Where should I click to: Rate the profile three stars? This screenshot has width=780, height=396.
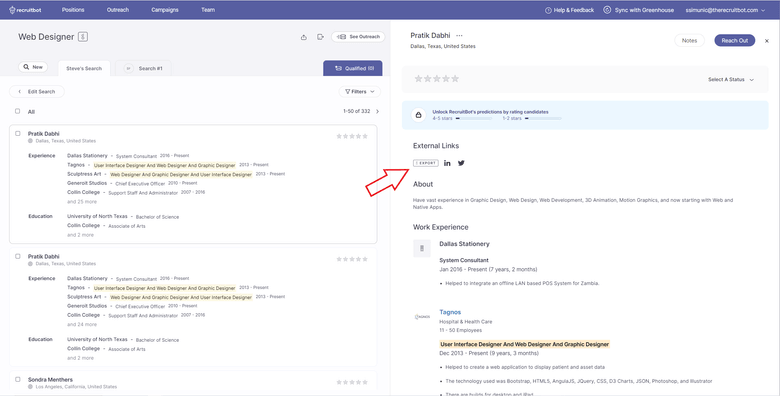[x=437, y=79]
